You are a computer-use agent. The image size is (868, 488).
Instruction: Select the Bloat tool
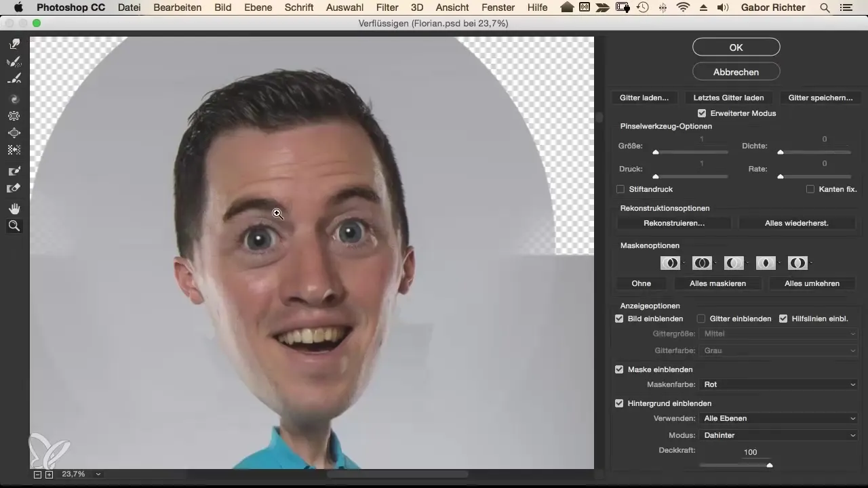click(x=14, y=133)
